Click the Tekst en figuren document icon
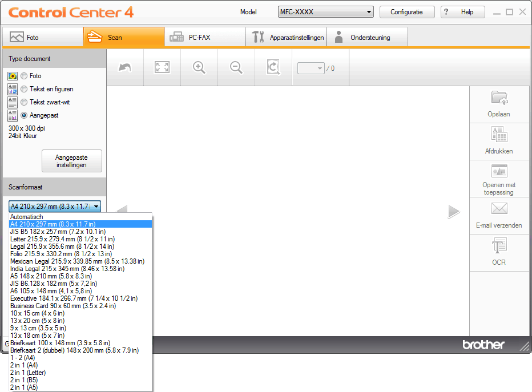 13,89
